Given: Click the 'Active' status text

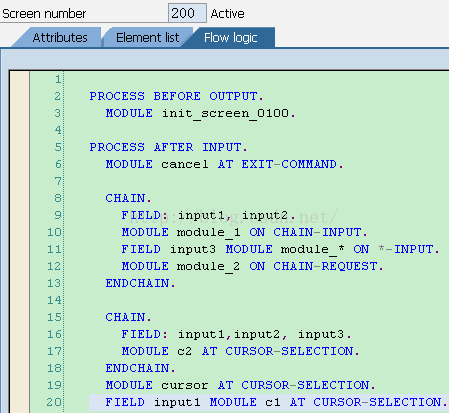Looking at the screenshot, I should (x=227, y=14).
